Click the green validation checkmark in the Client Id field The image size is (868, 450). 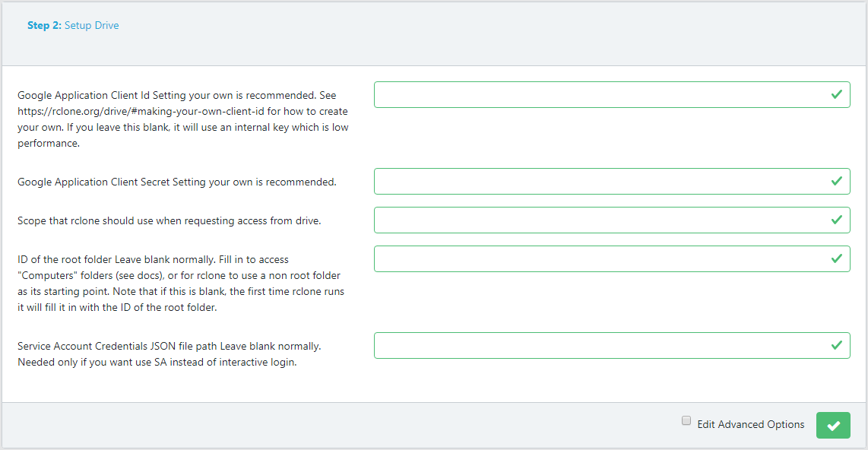pos(836,95)
